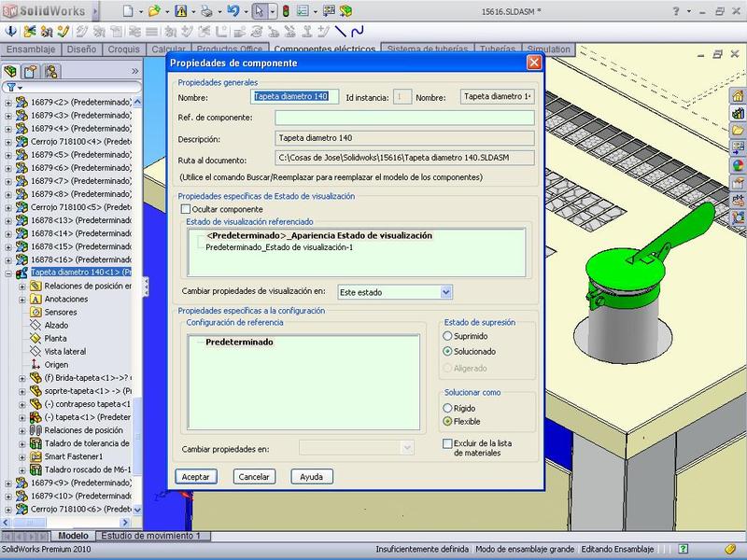Select the straight Line sketch tool

click(340, 32)
